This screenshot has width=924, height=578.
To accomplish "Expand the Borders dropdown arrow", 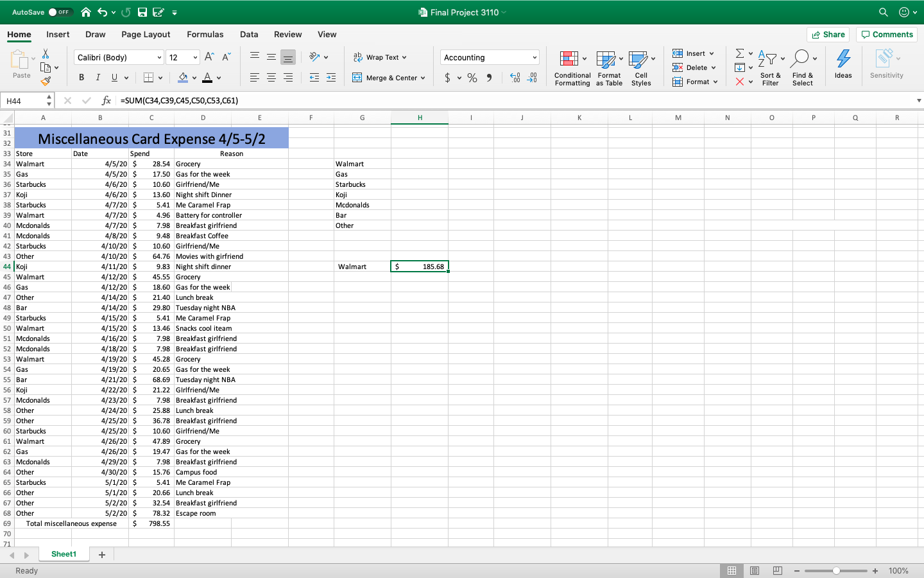I will coord(160,78).
